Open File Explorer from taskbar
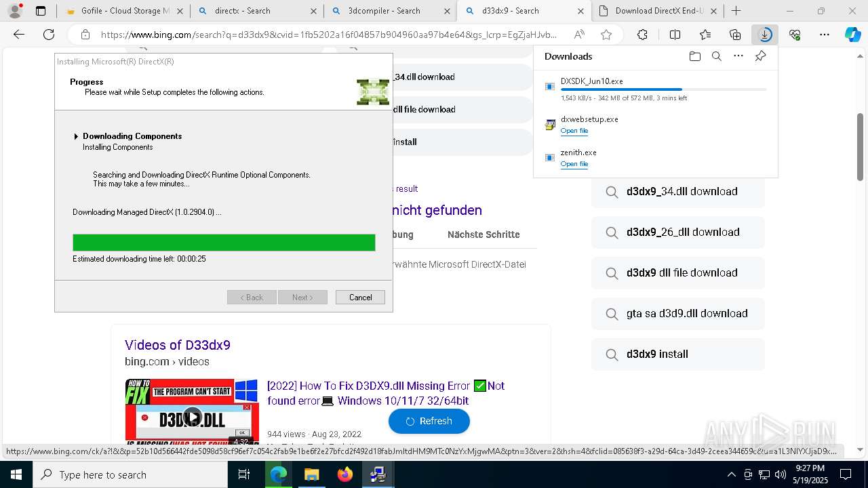 311,474
